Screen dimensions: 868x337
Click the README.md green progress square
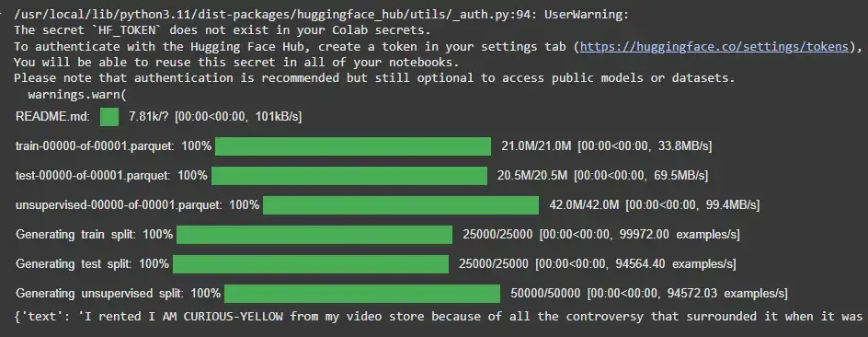tap(109, 117)
